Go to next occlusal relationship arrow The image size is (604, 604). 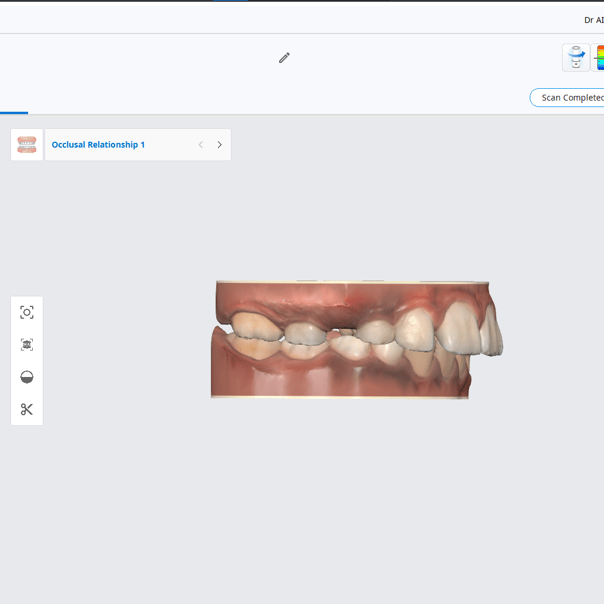220,145
